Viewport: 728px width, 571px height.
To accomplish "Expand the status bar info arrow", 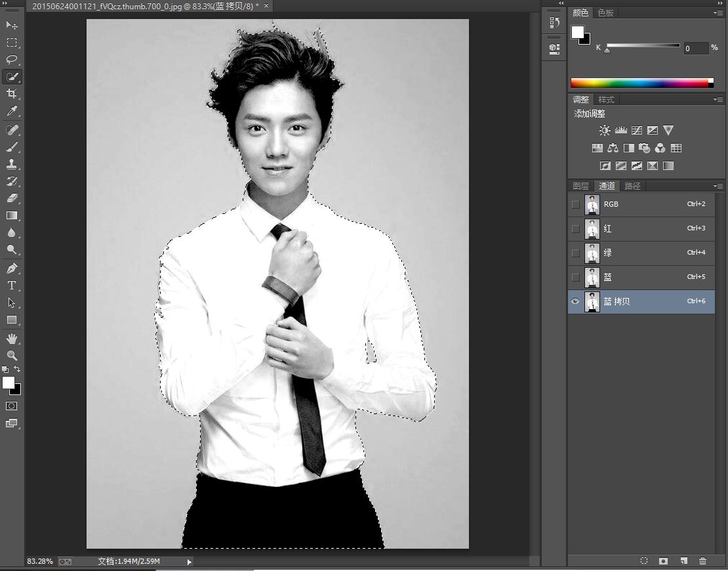I will 190,562.
